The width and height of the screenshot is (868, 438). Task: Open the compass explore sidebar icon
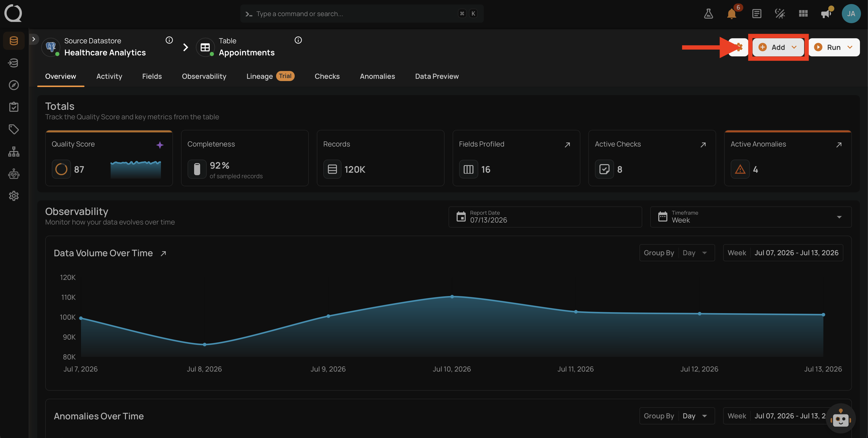[x=14, y=85]
